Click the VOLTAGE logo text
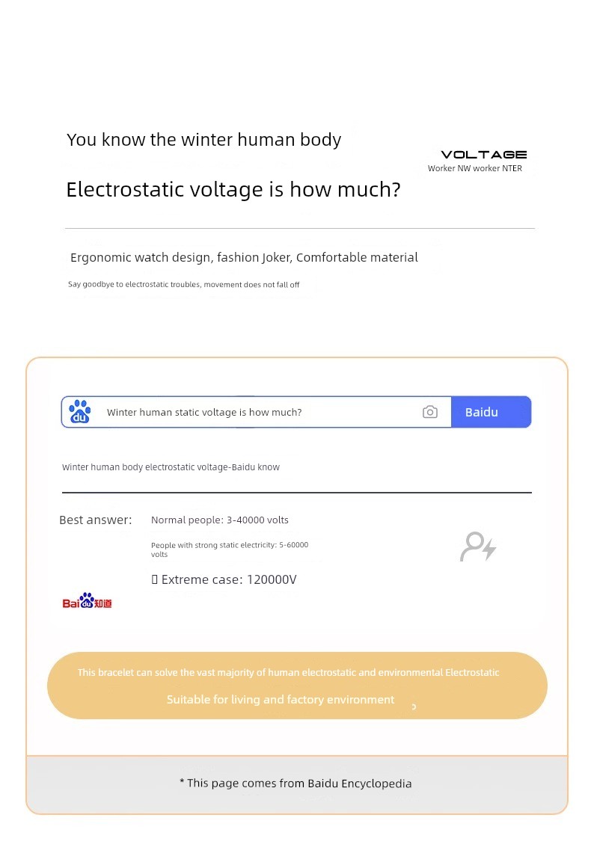591x868 pixels. tap(483, 155)
